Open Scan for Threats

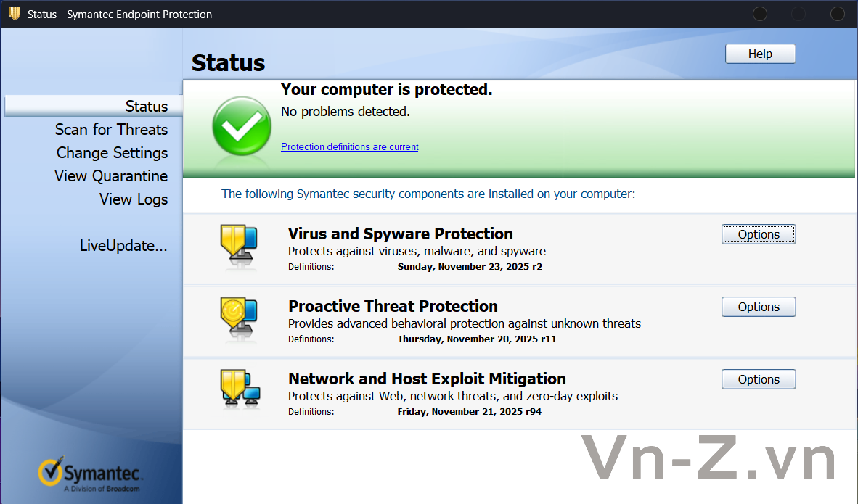pyautogui.click(x=111, y=130)
